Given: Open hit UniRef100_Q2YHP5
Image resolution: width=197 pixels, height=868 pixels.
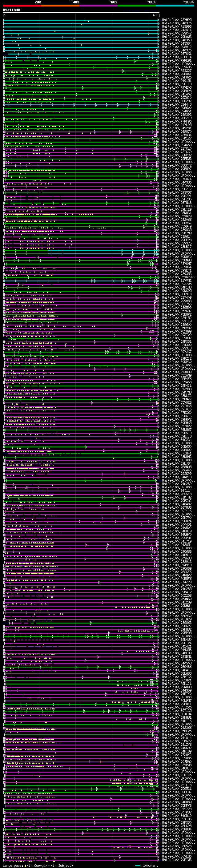Looking at the screenshot, I should 177,20.
